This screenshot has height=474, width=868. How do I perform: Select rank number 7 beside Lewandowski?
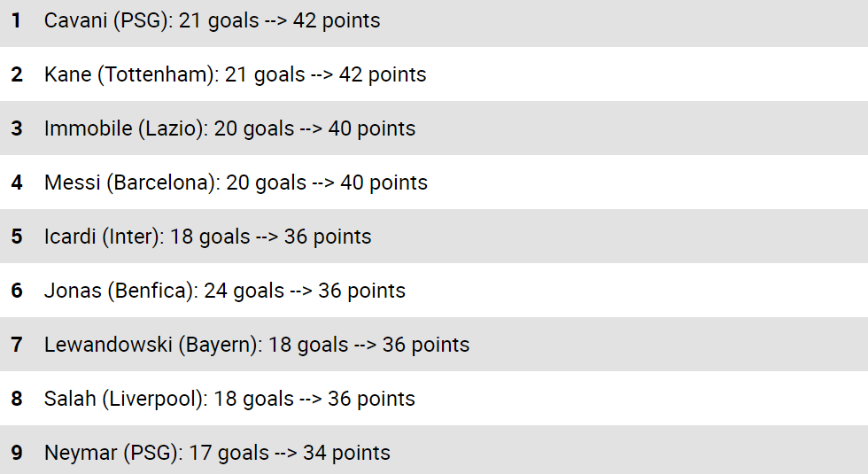(17, 345)
